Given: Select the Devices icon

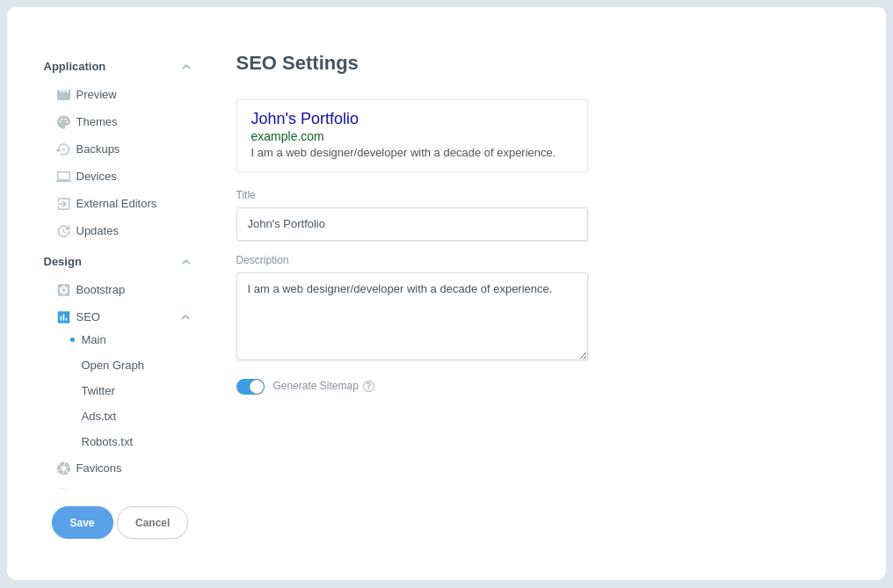Looking at the screenshot, I should coord(63,176).
